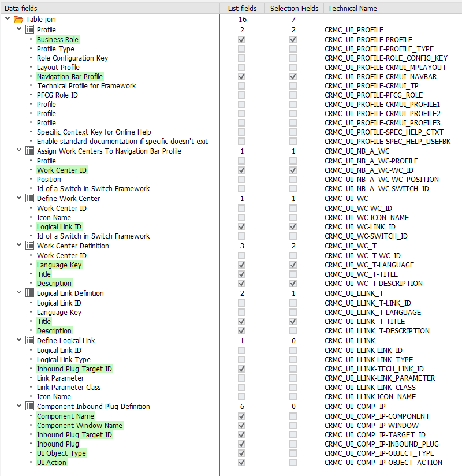Check Selection field for CRMC_UI_WC_T-TITLE
The width and height of the screenshot is (462, 476).
[x=293, y=274]
